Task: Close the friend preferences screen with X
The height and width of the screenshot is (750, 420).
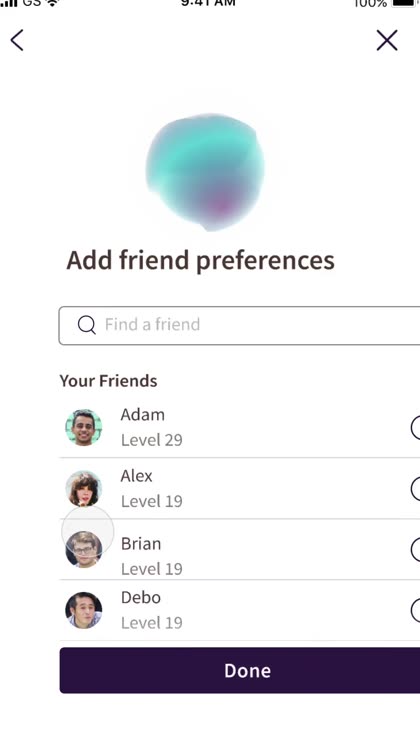Action: click(387, 40)
